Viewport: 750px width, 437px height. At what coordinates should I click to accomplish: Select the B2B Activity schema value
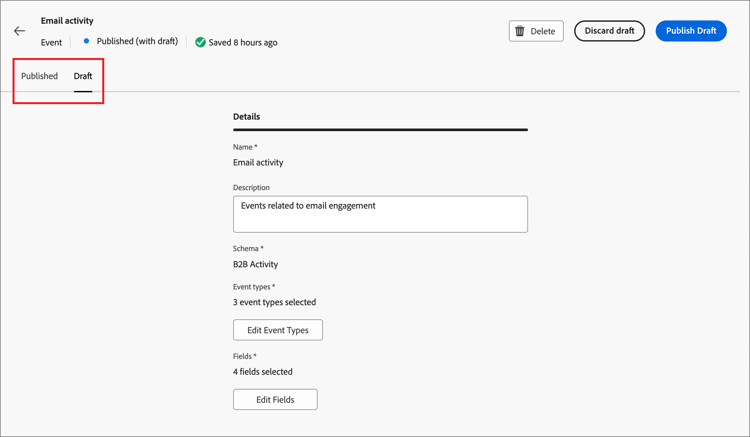[256, 265]
